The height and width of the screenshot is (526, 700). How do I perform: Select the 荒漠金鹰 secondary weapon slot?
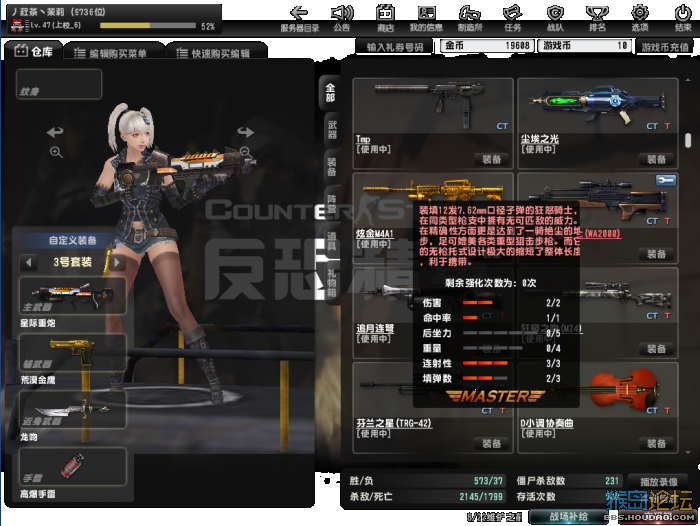pos(72,353)
